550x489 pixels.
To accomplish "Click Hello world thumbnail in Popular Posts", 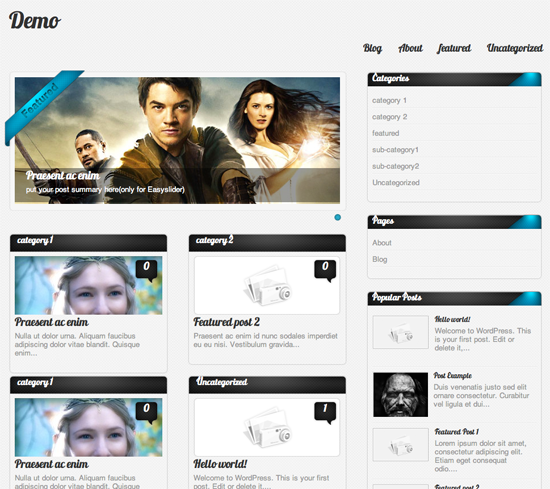I will coord(400,332).
